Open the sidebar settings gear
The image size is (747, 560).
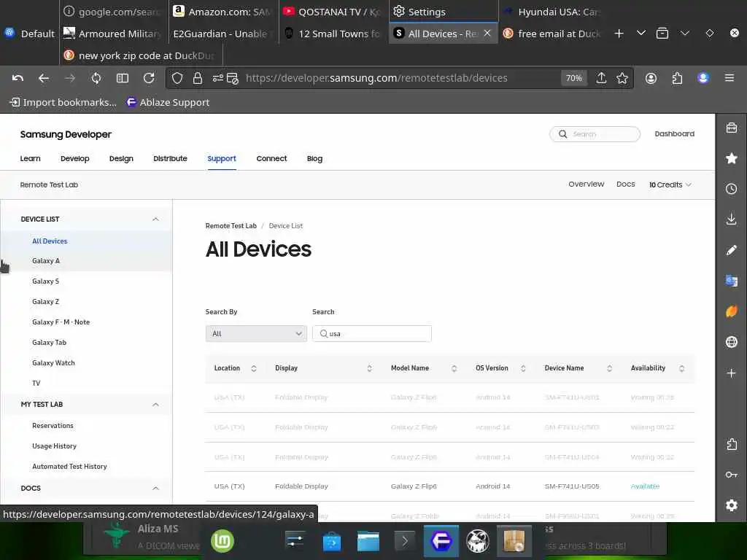pos(731,505)
